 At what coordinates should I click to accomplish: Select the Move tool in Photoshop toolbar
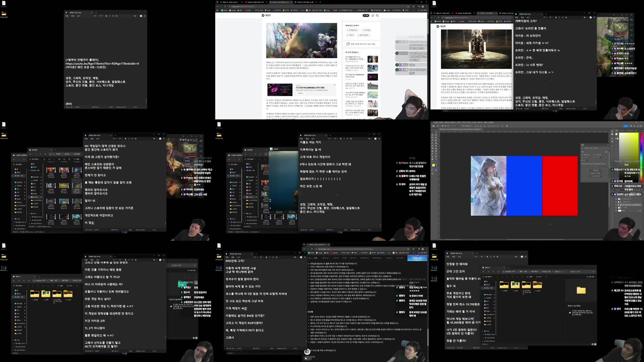(432, 132)
